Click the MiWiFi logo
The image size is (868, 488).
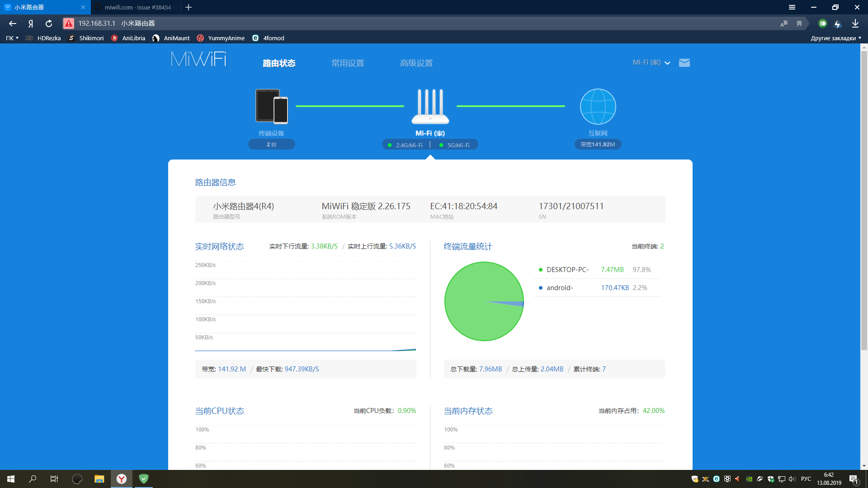[x=198, y=59]
